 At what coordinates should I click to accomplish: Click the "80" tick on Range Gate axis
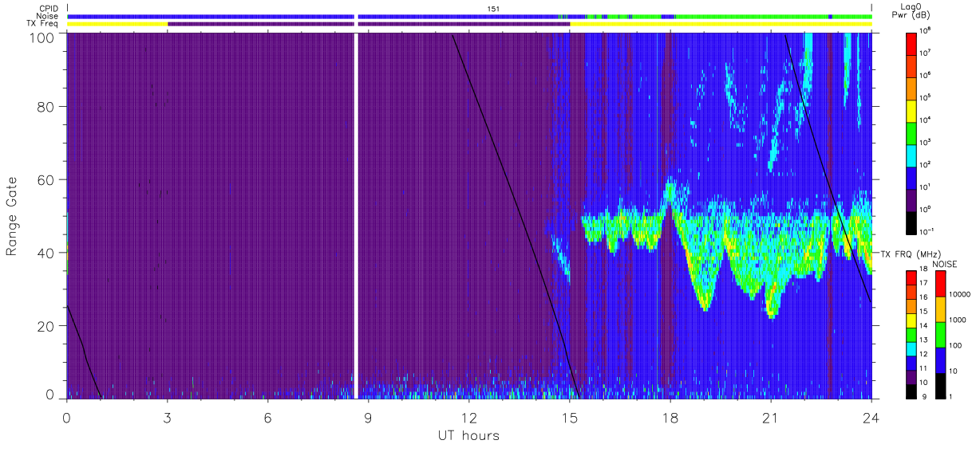(x=48, y=107)
